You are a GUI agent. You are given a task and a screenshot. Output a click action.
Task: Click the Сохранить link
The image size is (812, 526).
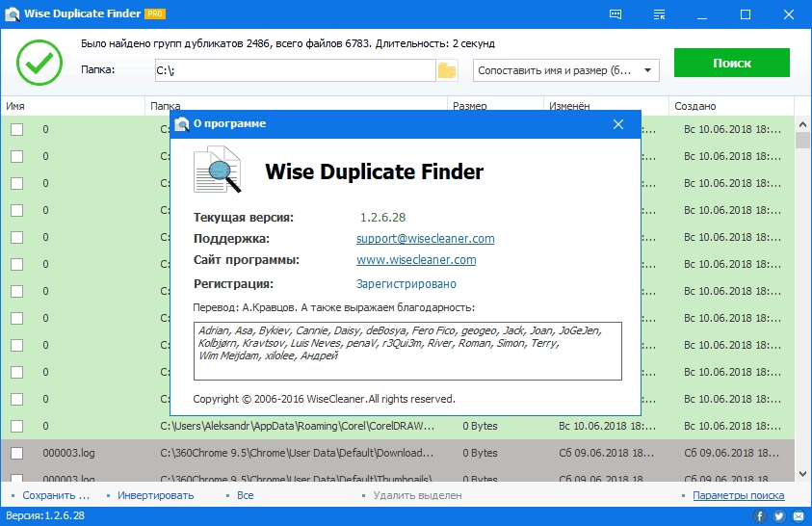pyautogui.click(x=56, y=495)
